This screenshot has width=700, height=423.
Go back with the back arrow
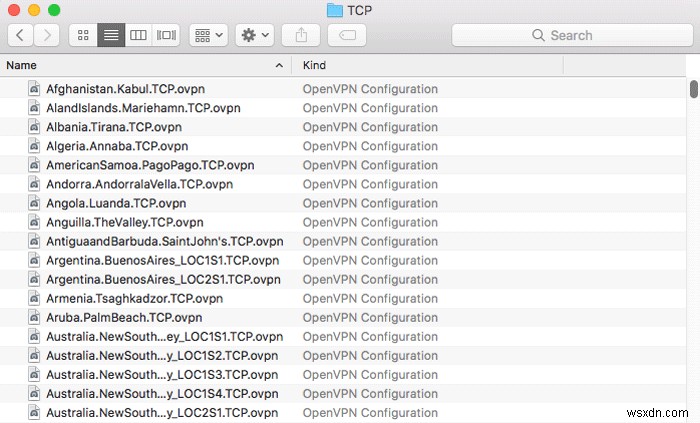[20, 35]
